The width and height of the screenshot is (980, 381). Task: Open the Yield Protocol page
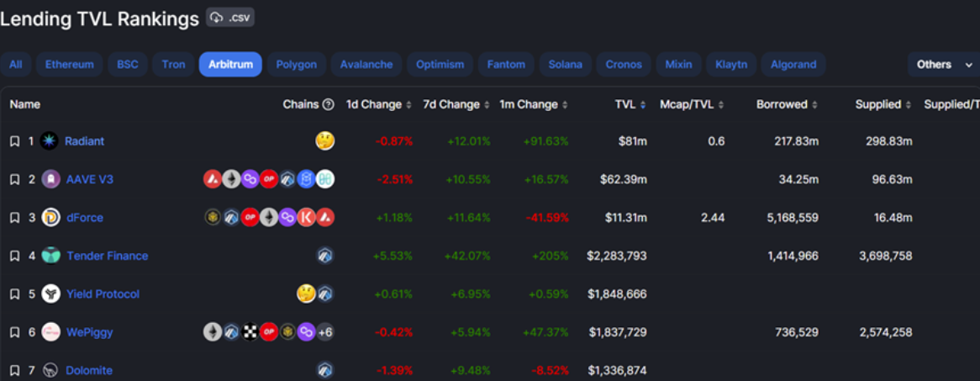(103, 294)
